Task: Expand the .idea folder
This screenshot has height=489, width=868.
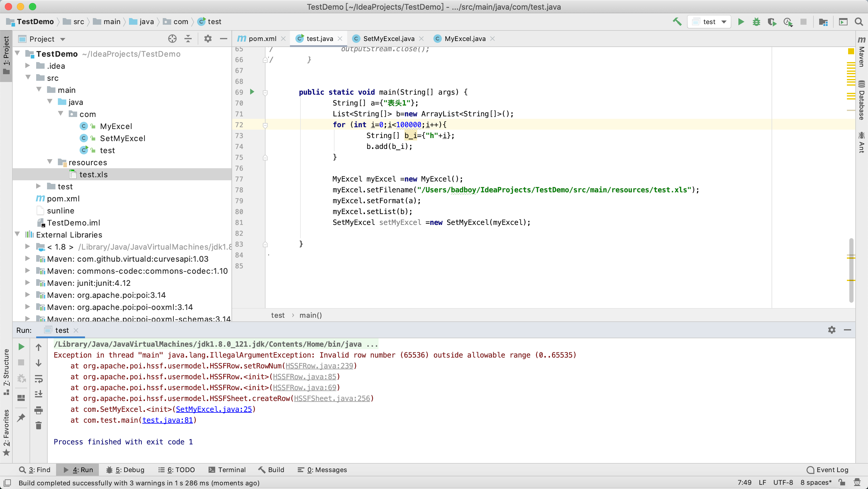Action: pyautogui.click(x=28, y=66)
